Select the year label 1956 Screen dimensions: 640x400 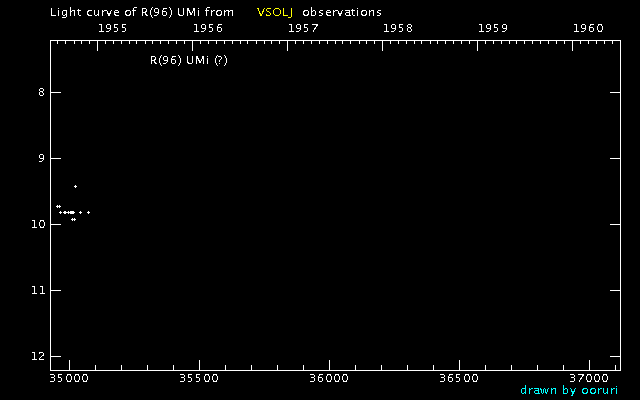pyautogui.click(x=208, y=28)
